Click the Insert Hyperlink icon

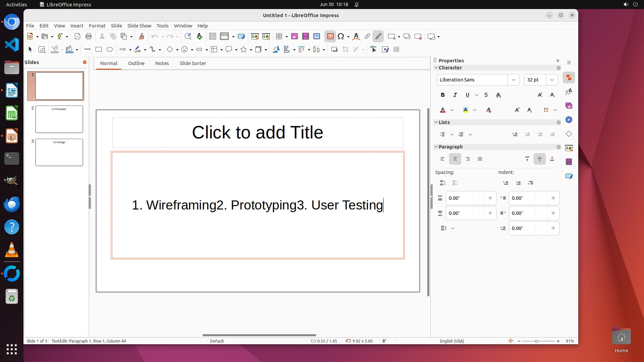pos(367,37)
